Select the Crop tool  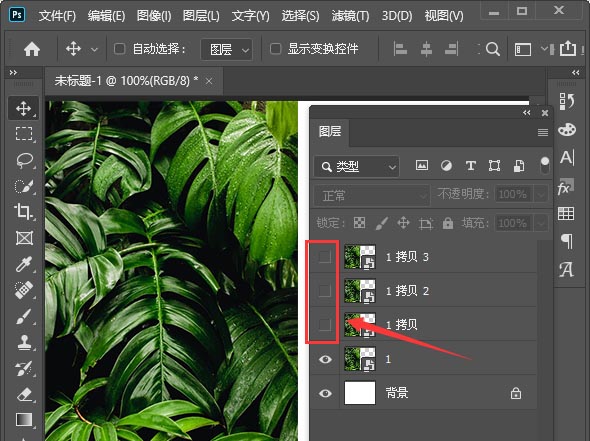[23, 211]
